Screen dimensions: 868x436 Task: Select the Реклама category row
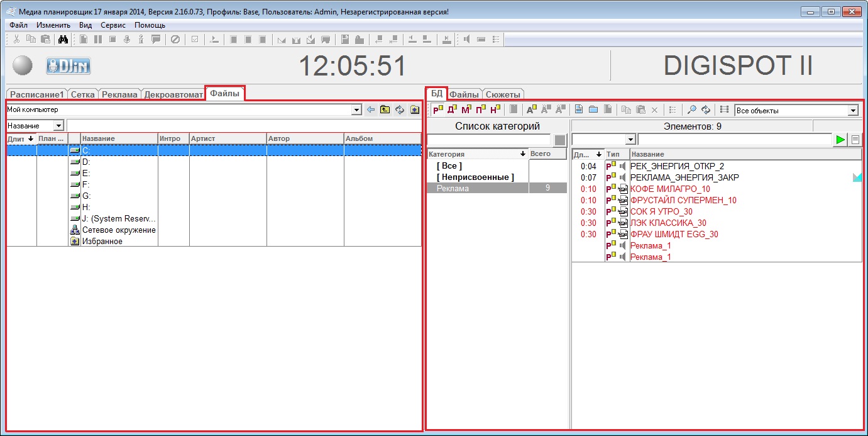click(x=497, y=188)
